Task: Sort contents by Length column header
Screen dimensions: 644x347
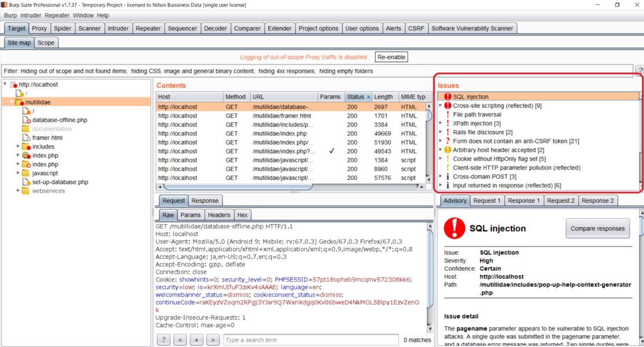Action: 385,97
